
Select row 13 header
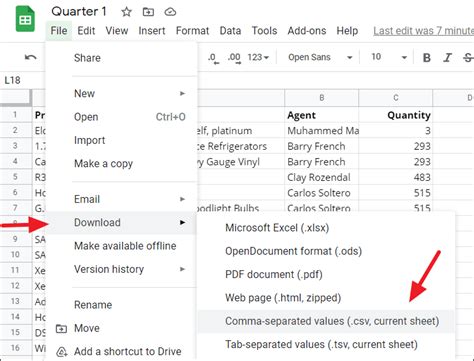(15, 301)
